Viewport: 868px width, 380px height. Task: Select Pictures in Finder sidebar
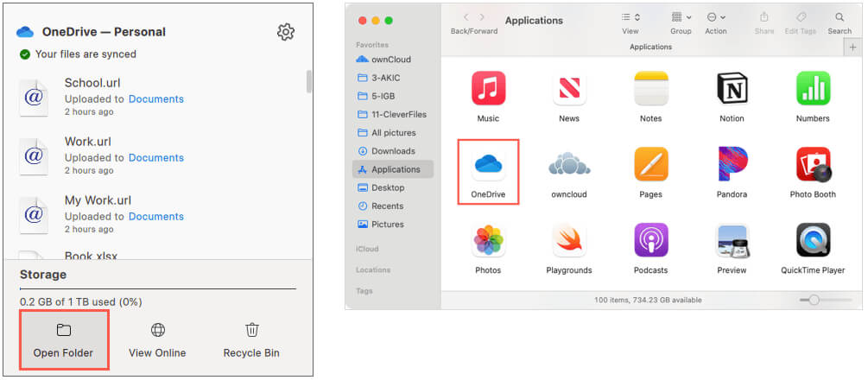tap(391, 224)
